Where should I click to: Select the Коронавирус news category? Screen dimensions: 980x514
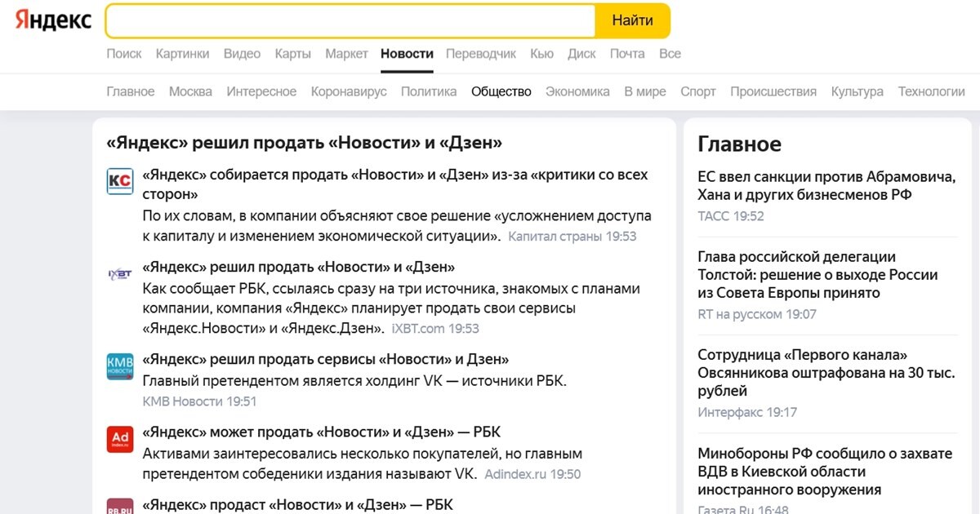click(x=349, y=91)
